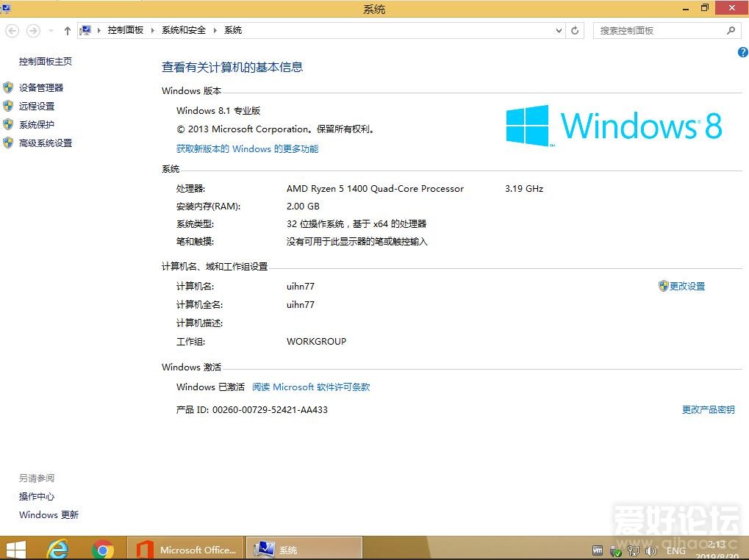
Task: Expand arrow after 系统和安全 in the breadcrumb
Action: [x=215, y=31]
